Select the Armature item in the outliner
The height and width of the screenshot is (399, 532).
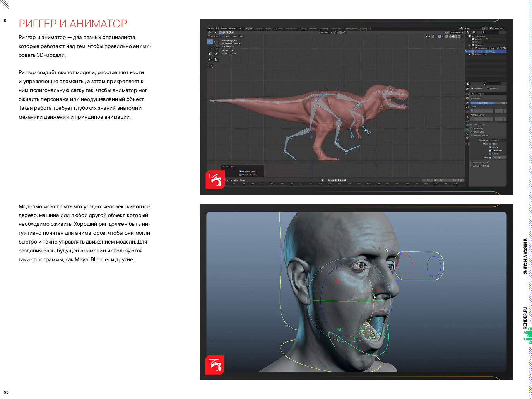[x=479, y=51]
